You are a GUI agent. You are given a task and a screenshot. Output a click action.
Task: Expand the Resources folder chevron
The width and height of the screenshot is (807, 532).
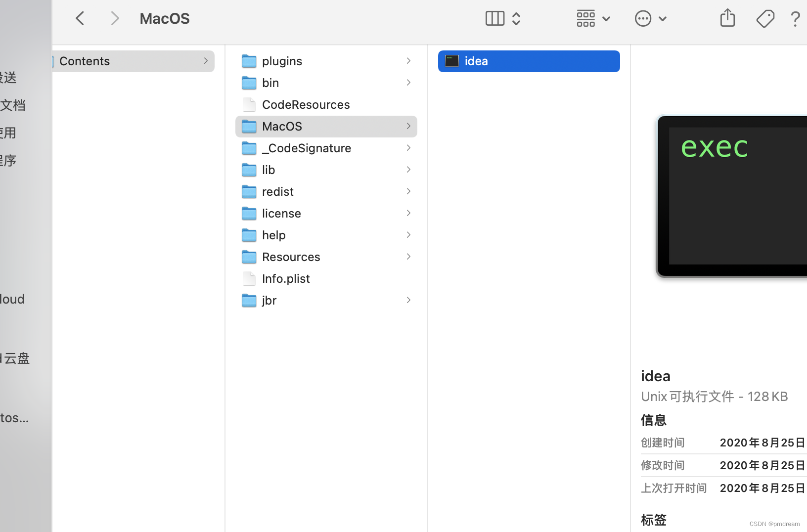408,257
